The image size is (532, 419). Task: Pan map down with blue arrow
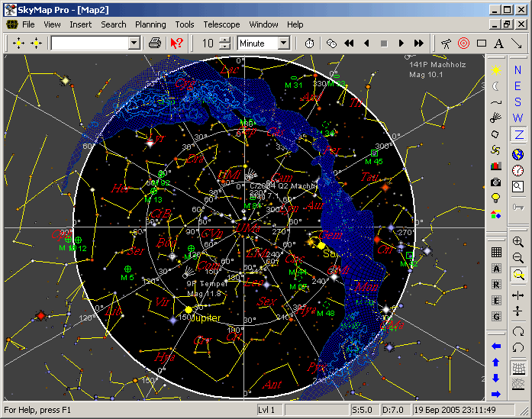[x=496, y=379]
